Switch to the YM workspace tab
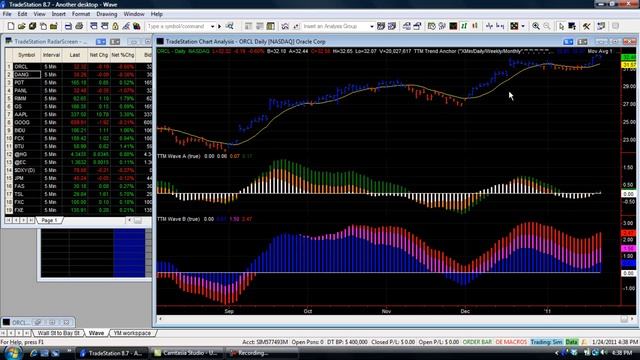 coord(132,333)
